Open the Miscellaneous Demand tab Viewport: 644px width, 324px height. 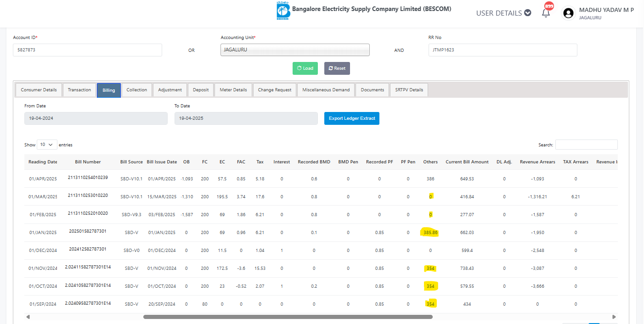click(326, 90)
